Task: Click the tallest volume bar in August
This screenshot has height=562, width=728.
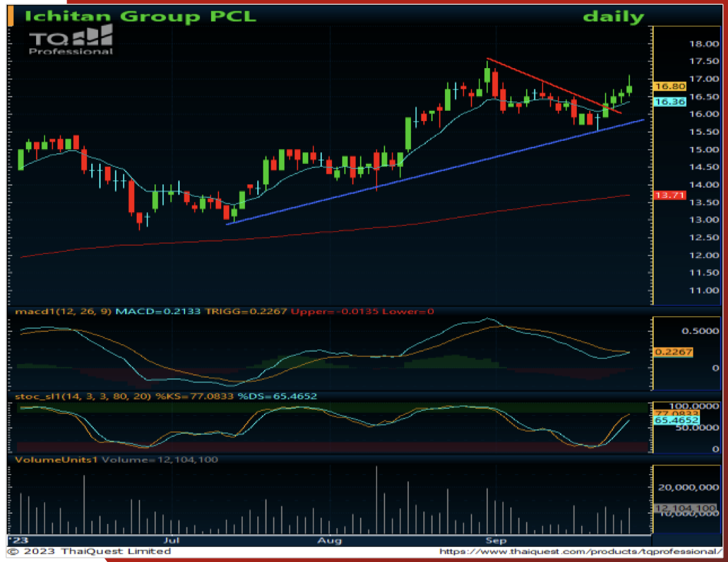Action: [x=376, y=500]
